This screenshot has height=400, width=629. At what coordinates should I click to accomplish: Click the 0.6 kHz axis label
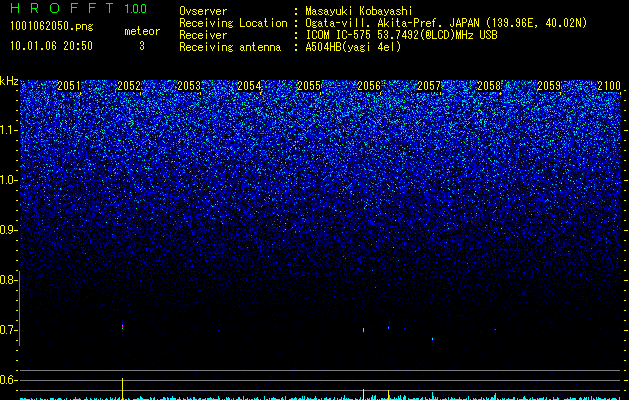pos(7,380)
